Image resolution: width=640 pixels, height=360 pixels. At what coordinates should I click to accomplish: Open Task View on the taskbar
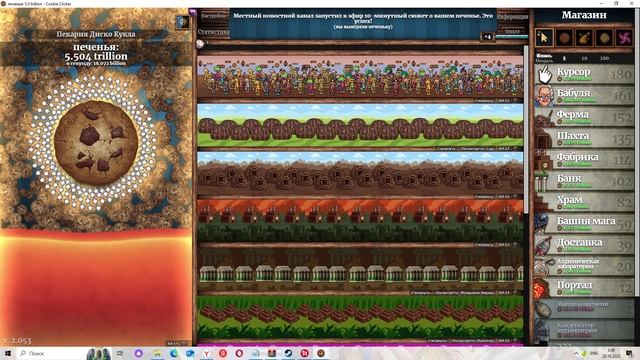(x=120, y=353)
